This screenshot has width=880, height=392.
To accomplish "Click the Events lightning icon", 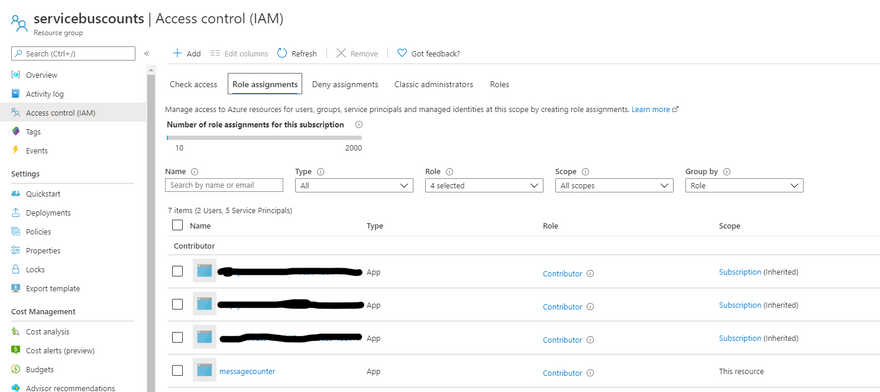I will 16,151.
